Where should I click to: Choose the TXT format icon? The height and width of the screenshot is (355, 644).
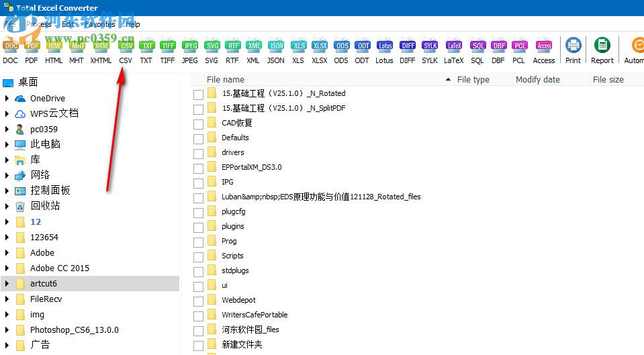[146, 46]
